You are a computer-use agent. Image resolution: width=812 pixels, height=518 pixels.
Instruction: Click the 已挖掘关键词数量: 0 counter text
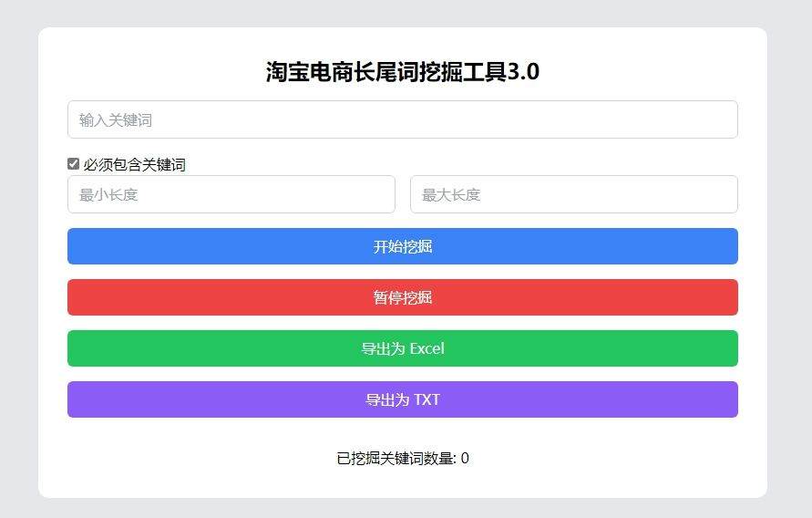tap(403, 459)
